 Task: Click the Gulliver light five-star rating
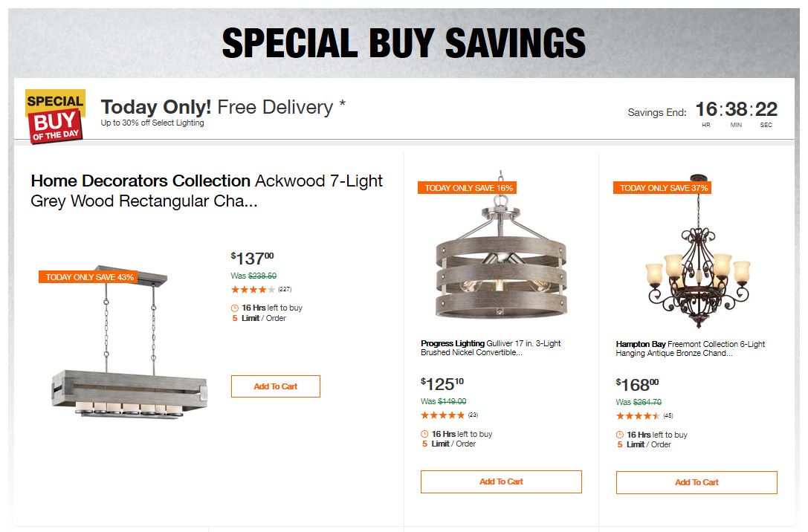[442, 415]
